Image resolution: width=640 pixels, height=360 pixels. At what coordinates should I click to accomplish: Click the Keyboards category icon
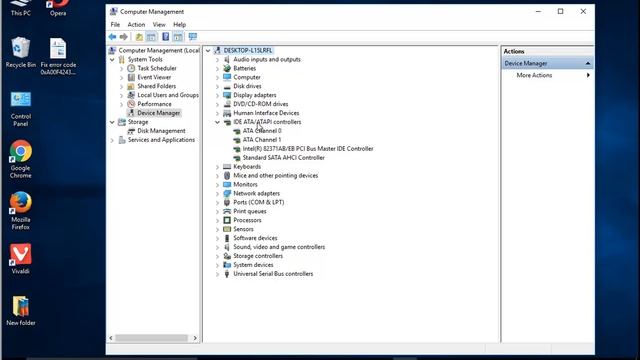tap(227, 167)
